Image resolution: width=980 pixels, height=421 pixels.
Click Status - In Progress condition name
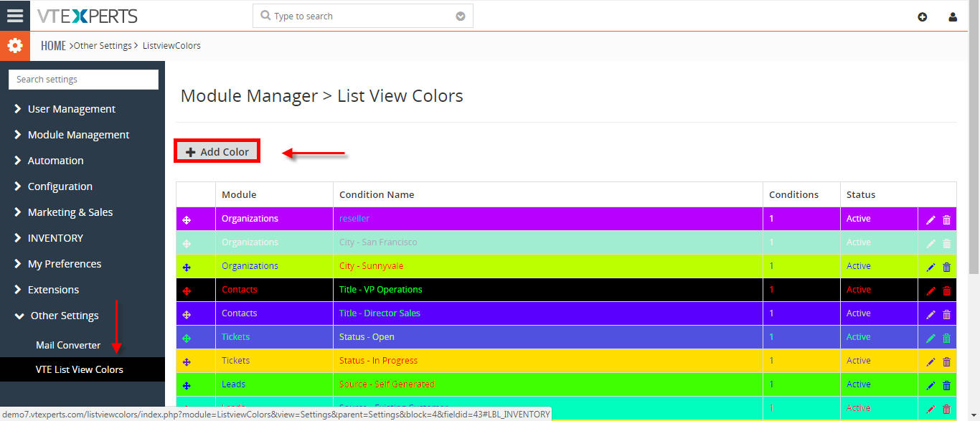tap(378, 361)
